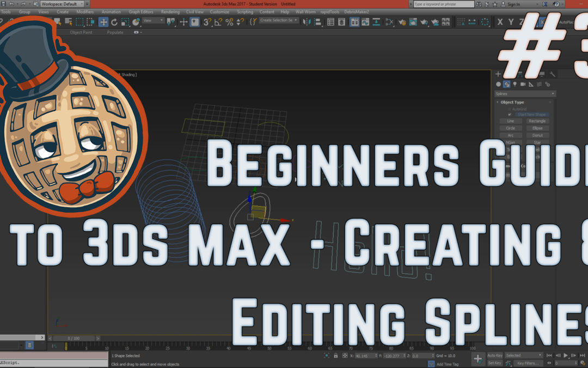Open the Curve Editor icon
The image size is (588, 368).
365,22
